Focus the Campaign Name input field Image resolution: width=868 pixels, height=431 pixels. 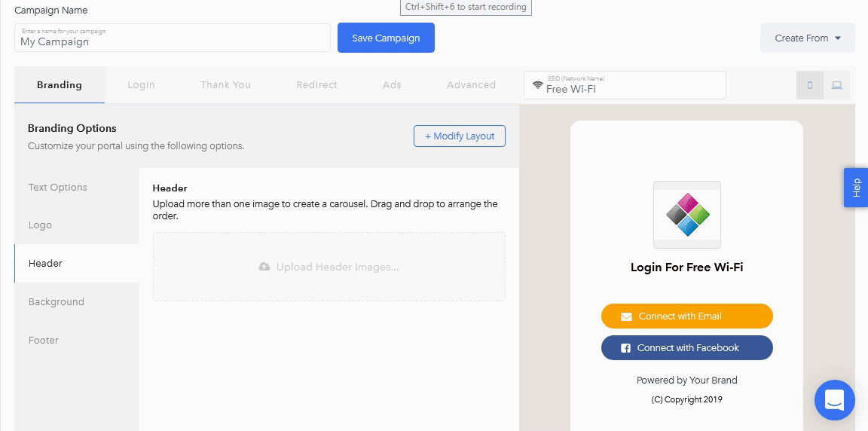[172, 38]
